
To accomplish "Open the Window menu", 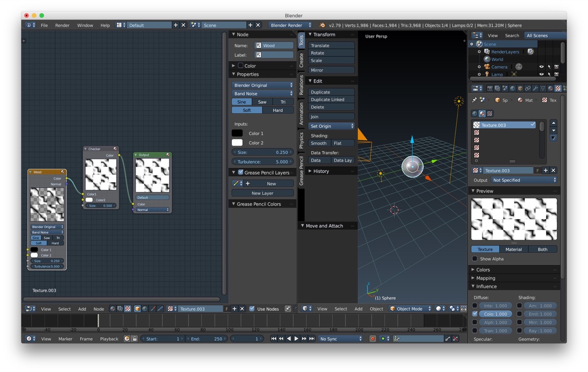I will [85, 25].
